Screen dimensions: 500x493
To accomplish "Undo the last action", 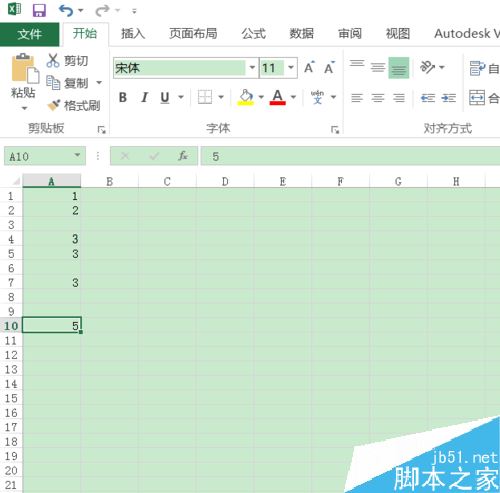I will [x=66, y=10].
